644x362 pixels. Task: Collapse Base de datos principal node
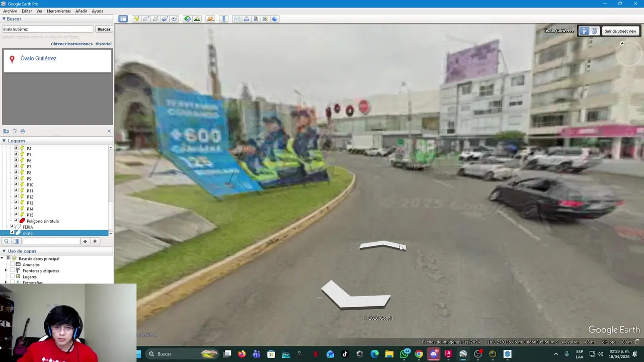point(2,258)
